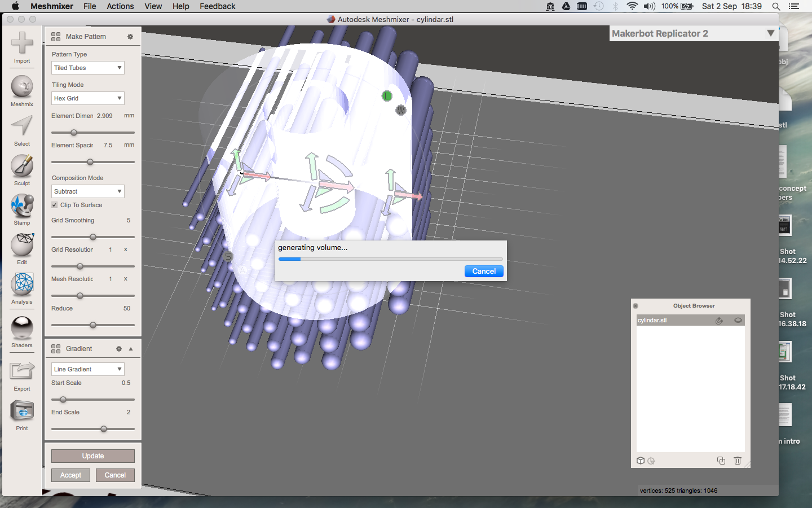Open the Sculpt tool
This screenshot has width=812, height=508.
tap(22, 170)
